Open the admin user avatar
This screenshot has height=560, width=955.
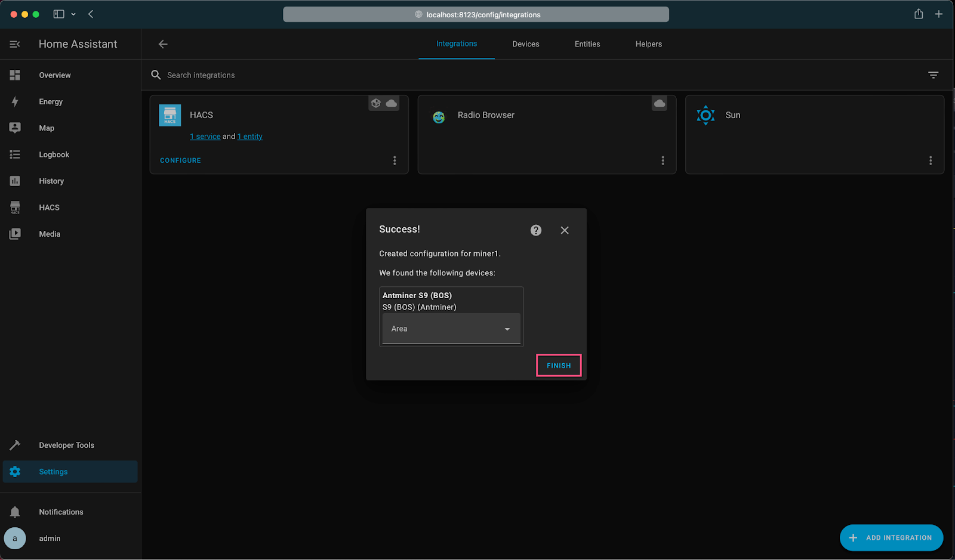click(x=15, y=538)
